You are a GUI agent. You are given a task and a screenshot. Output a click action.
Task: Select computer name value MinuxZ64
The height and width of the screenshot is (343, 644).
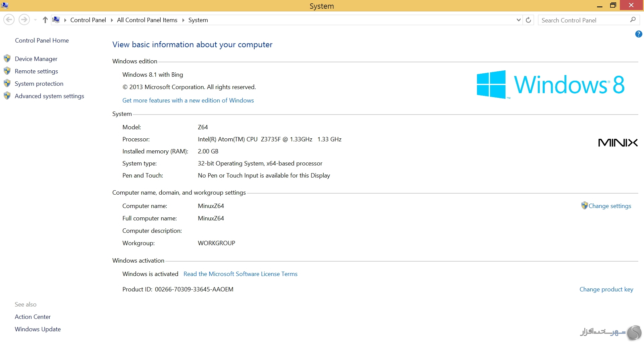tap(211, 206)
